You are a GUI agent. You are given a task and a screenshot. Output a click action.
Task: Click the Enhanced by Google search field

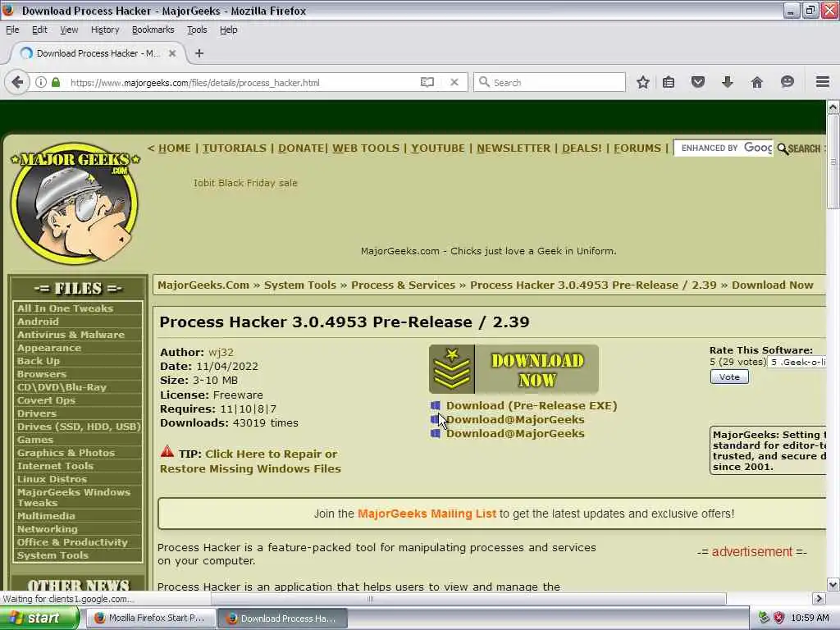(725, 148)
